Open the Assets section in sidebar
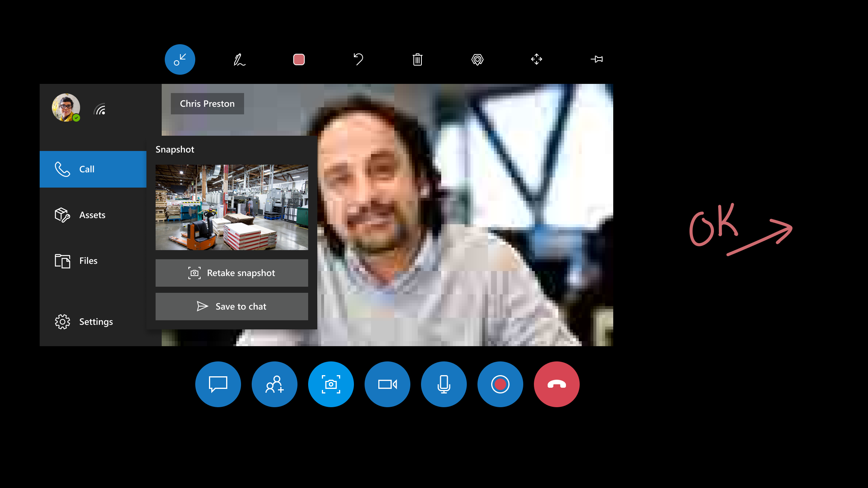Image resolution: width=868 pixels, height=488 pixels. coord(93,215)
